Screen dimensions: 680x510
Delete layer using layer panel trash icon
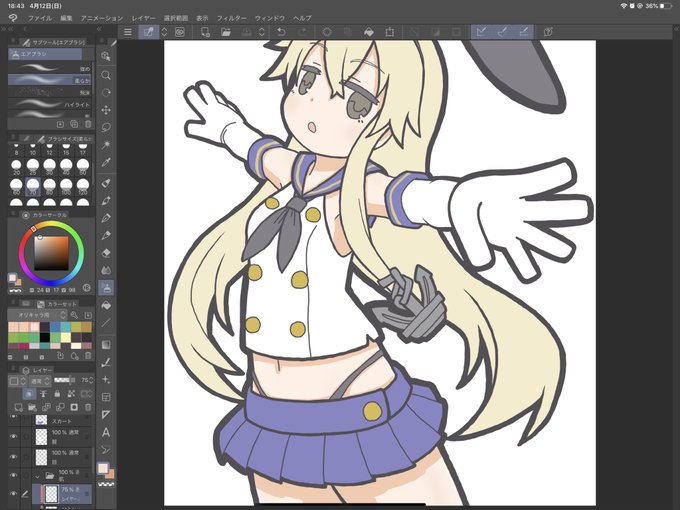[88, 407]
